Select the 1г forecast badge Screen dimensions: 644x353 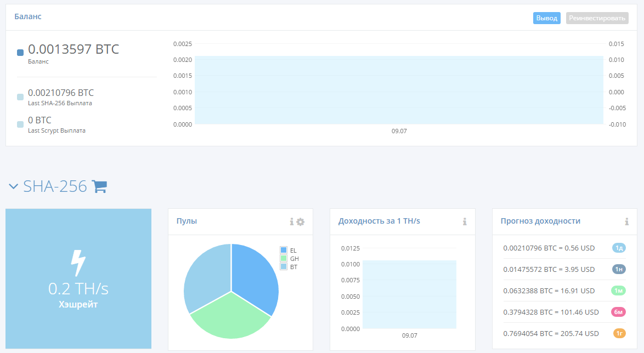[x=619, y=333]
